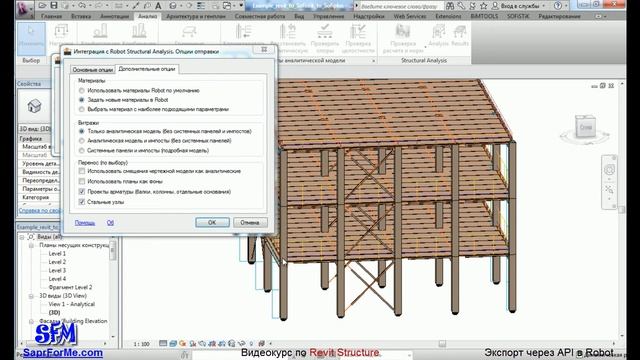640x360 pixels.
Task: Click the Text tool icon in quick access toolbar
Action: point(158,6)
